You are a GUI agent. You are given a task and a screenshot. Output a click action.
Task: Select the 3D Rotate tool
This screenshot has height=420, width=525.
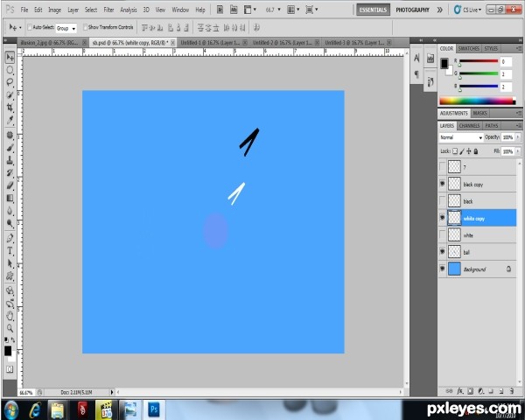pyautogui.click(x=10, y=290)
